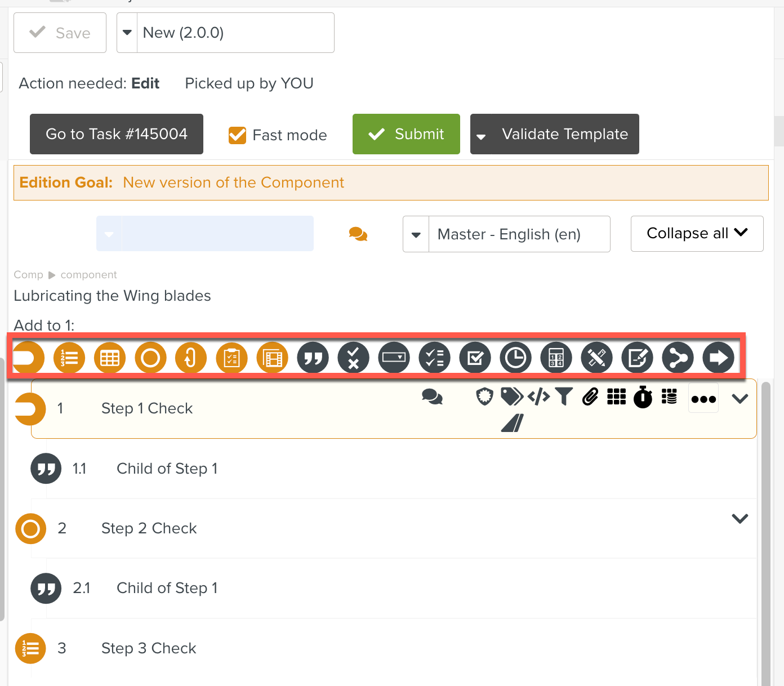784x686 pixels.
Task: Add a dropdown select field item
Action: pos(394,358)
